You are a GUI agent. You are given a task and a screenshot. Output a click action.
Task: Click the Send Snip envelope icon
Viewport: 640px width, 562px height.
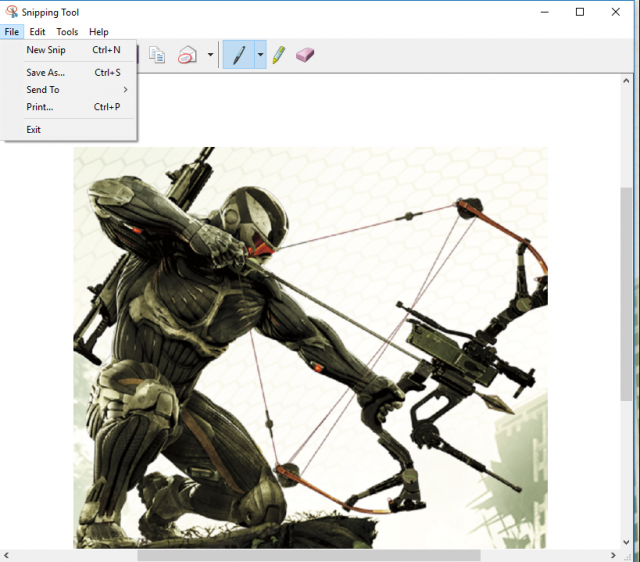pyautogui.click(x=187, y=55)
